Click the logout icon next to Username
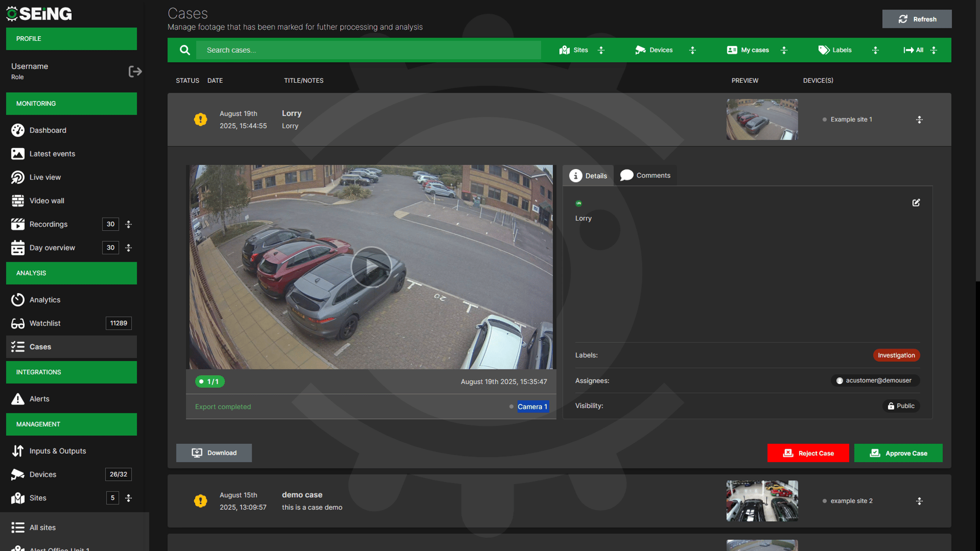The image size is (980, 551). coord(135,71)
